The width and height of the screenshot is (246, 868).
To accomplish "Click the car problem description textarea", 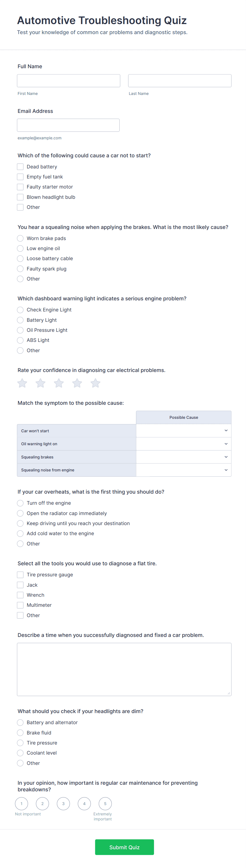I will click(124, 669).
